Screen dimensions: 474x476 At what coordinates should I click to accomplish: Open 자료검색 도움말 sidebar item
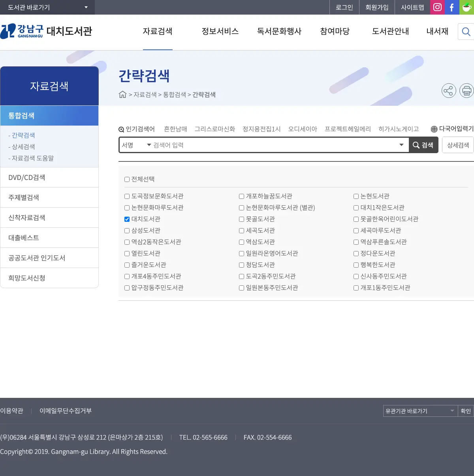coord(31,158)
